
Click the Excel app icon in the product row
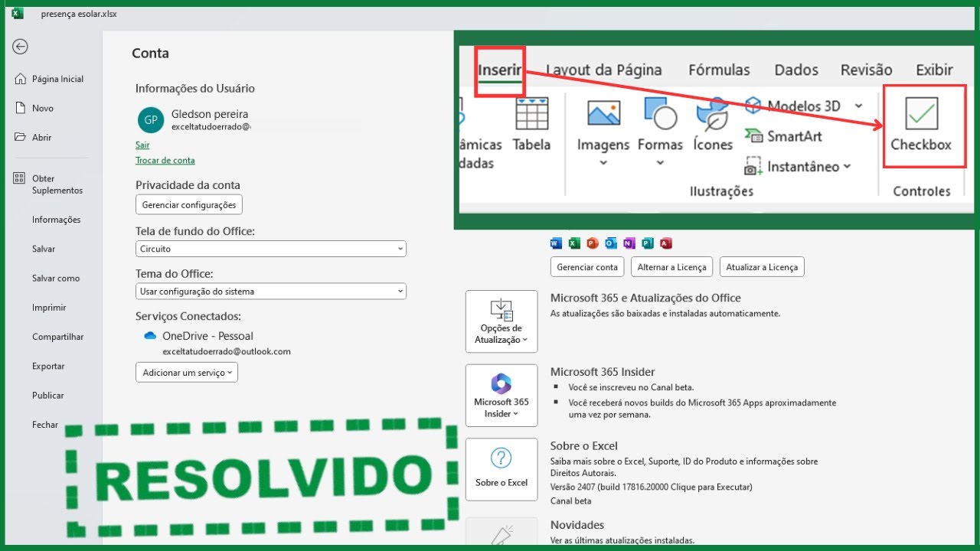click(x=574, y=243)
